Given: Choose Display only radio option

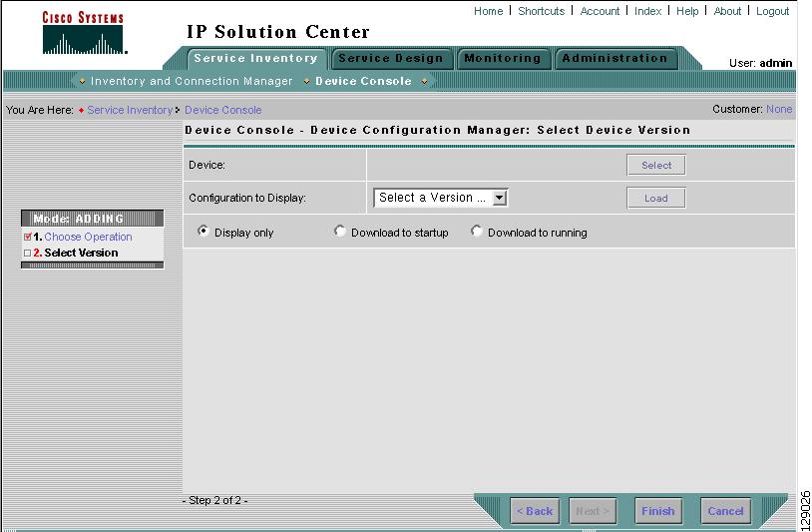Looking at the screenshot, I should (x=203, y=231).
